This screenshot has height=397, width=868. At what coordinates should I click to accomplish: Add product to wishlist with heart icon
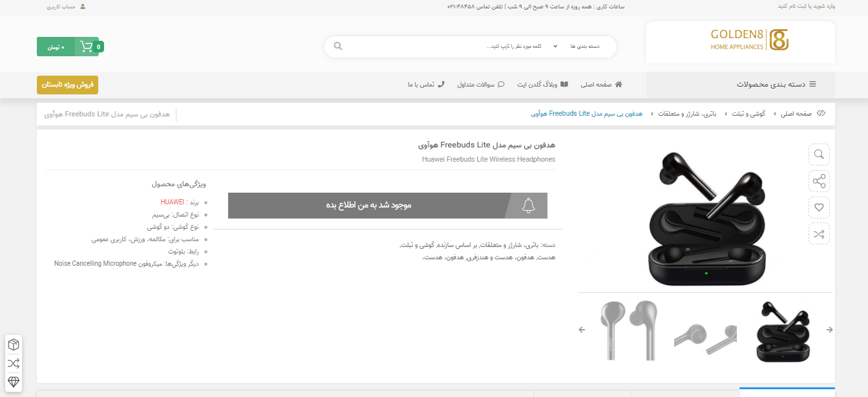pyautogui.click(x=819, y=208)
